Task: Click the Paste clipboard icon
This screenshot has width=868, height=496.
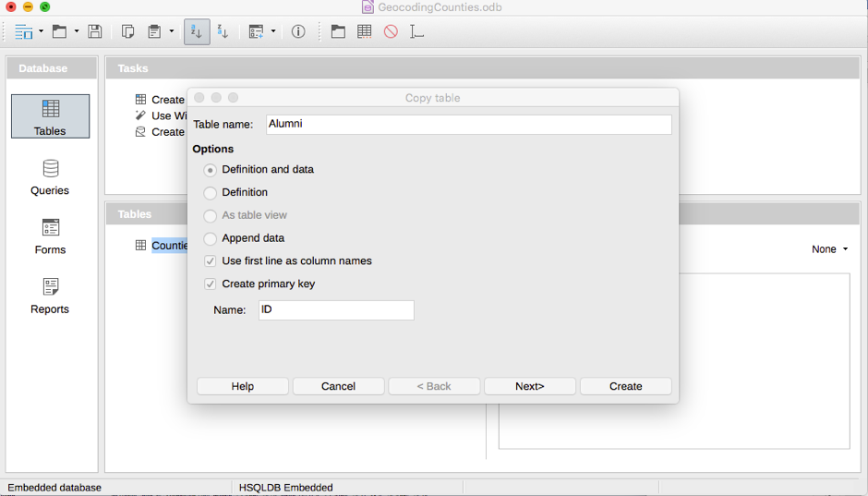Action: (x=154, y=31)
